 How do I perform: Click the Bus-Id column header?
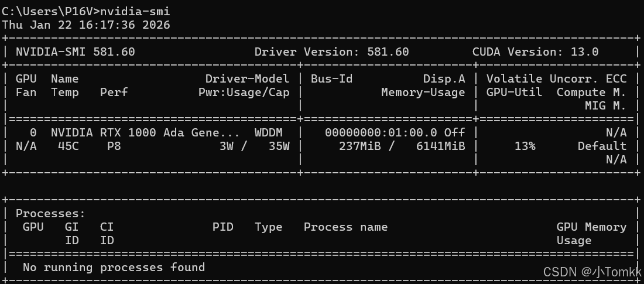pos(331,78)
